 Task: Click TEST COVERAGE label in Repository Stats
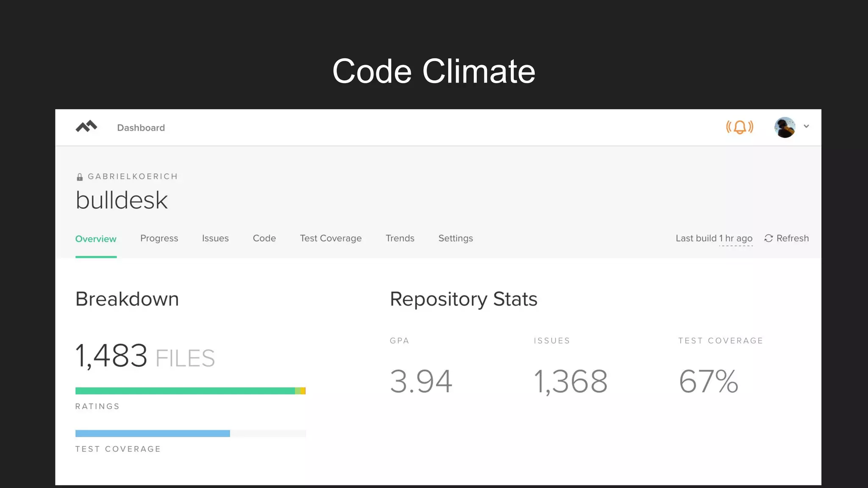pyautogui.click(x=721, y=341)
